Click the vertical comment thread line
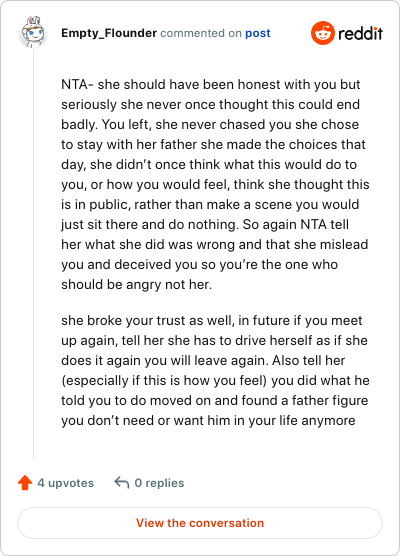This screenshot has height=556, width=400. tap(33, 254)
